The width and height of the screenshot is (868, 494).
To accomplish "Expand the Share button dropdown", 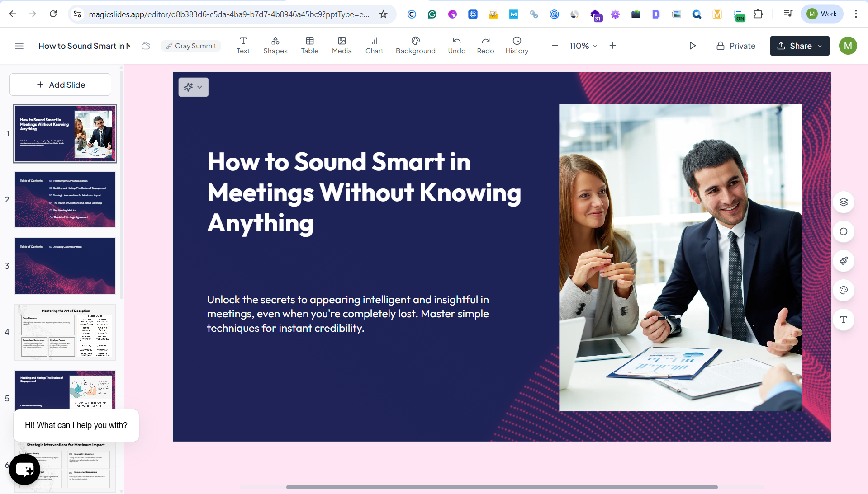I will click(820, 46).
